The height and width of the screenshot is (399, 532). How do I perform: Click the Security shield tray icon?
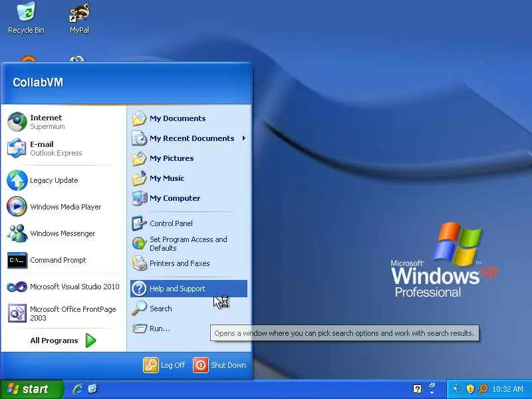470,389
